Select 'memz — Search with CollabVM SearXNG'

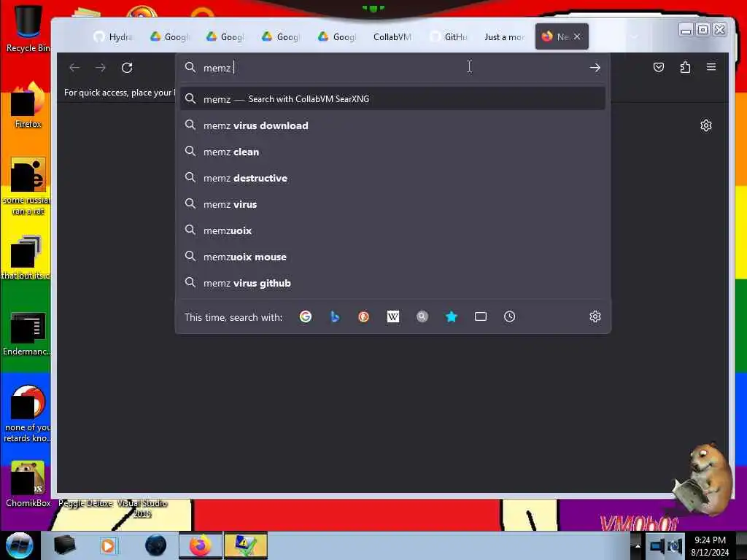(392, 99)
